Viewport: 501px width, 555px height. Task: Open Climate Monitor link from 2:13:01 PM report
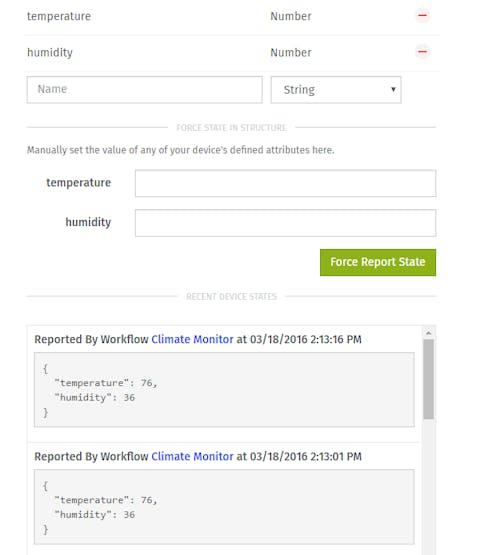click(x=192, y=456)
